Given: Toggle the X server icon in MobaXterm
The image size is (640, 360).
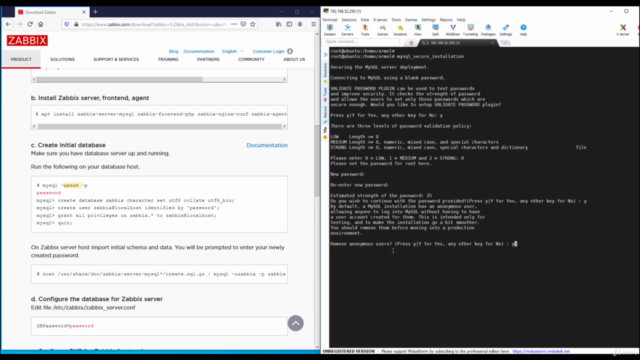Looking at the screenshot, I should pos(623,29).
